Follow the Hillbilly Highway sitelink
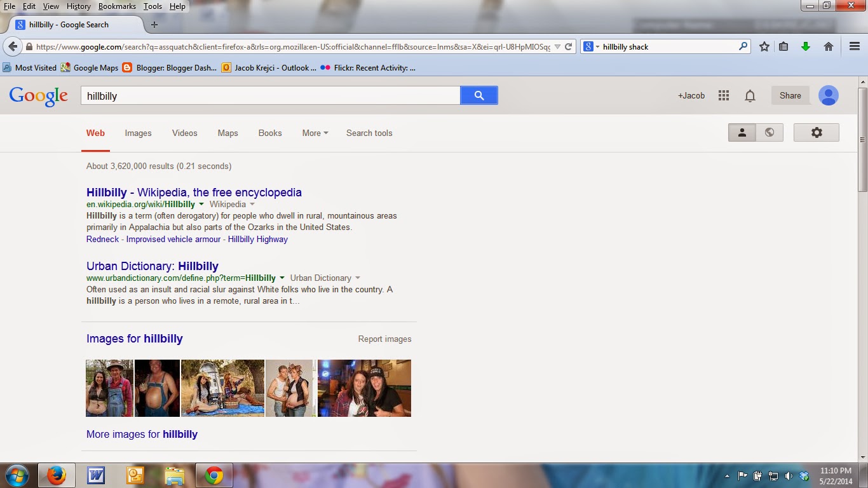 [258, 240]
